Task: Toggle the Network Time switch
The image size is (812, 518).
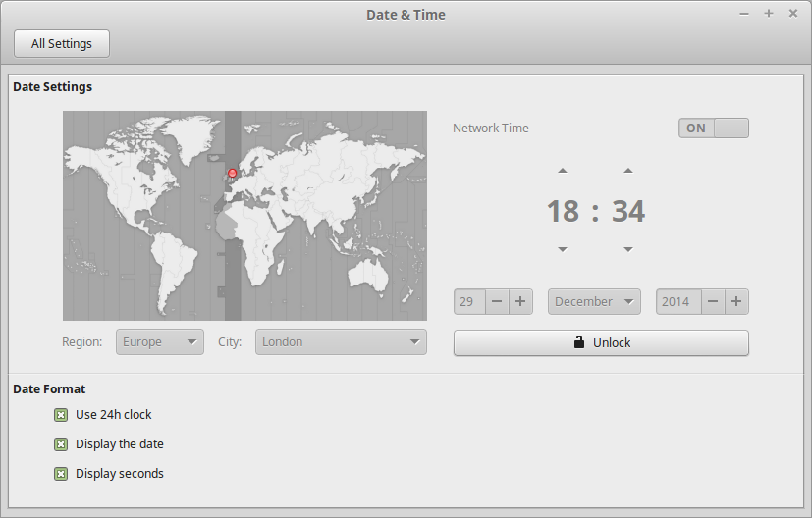Action: pos(714,129)
